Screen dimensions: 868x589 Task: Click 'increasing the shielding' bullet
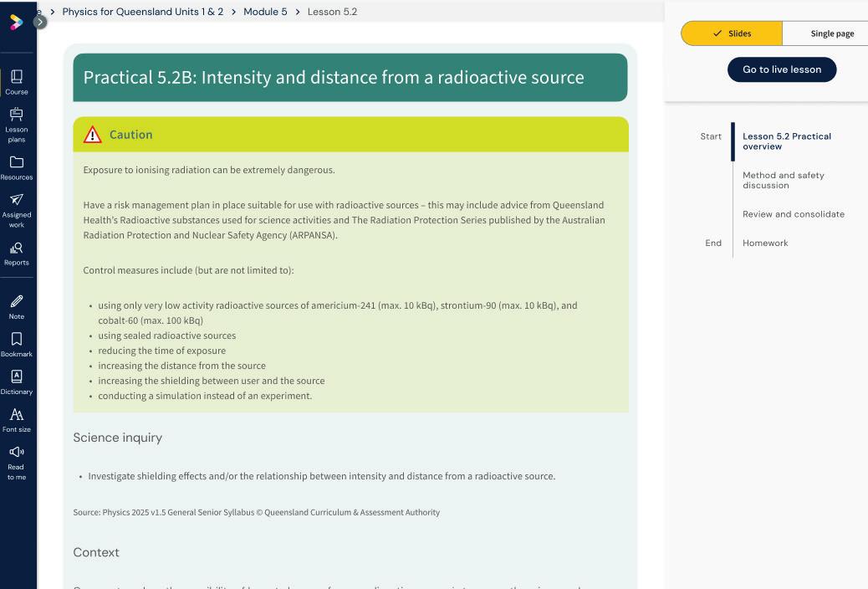coord(211,381)
